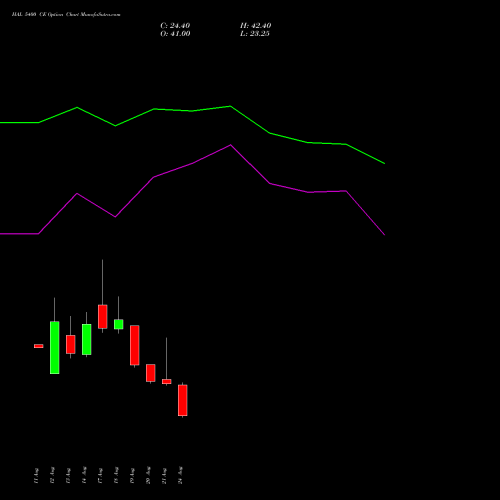Select the 14 Aug date label

coord(84,476)
